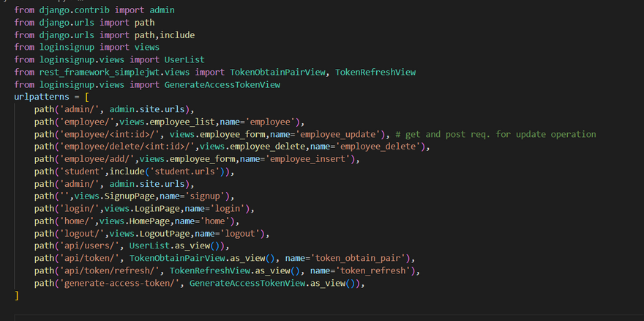The image size is (644, 321).
Task: Click the comment '# get and post req.'
Action: [443, 135]
